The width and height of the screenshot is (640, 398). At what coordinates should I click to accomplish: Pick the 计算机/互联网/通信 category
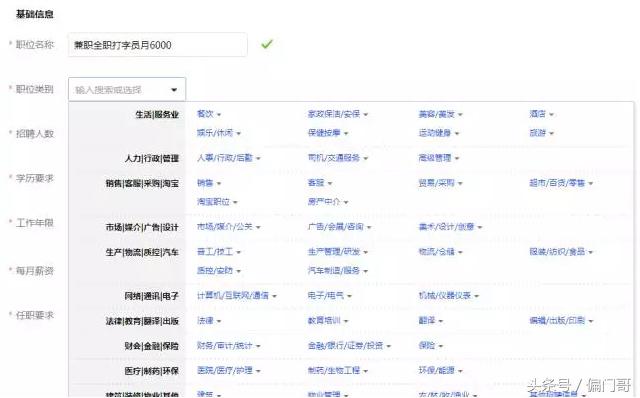(236, 296)
